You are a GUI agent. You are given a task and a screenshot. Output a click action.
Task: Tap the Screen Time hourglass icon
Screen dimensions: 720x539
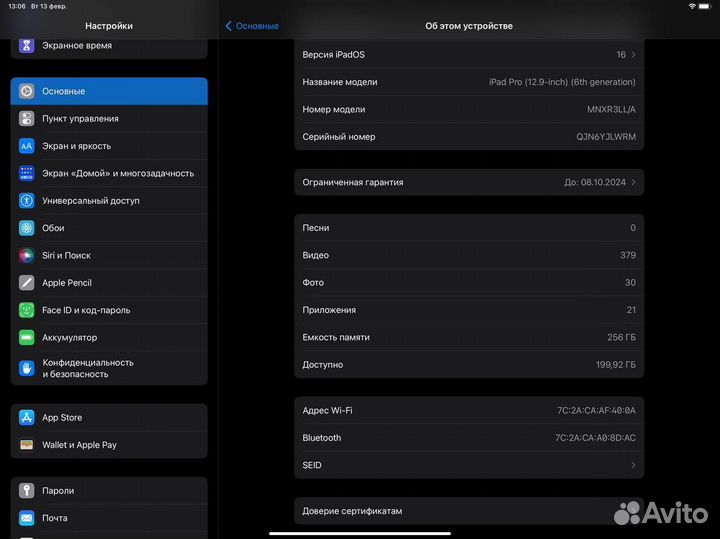click(x=27, y=45)
